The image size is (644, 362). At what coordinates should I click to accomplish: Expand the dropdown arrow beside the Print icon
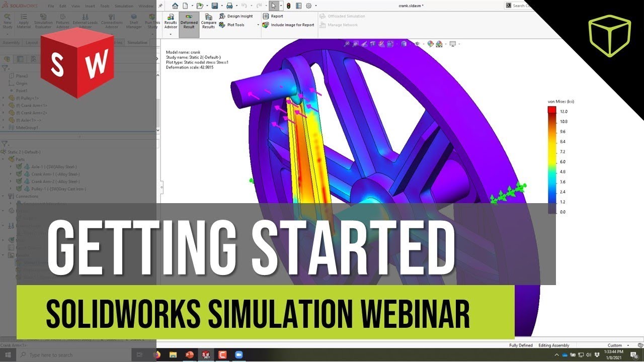click(236, 6)
